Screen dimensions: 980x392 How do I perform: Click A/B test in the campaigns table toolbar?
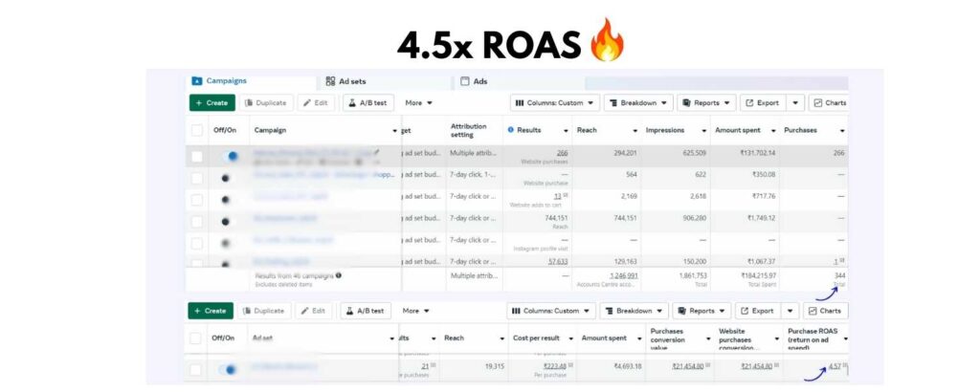[367, 103]
